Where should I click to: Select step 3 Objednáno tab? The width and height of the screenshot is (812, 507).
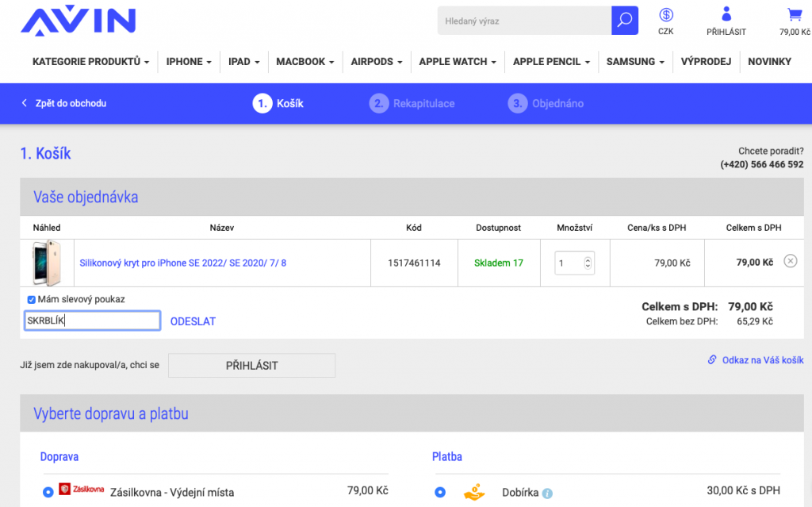tap(546, 103)
